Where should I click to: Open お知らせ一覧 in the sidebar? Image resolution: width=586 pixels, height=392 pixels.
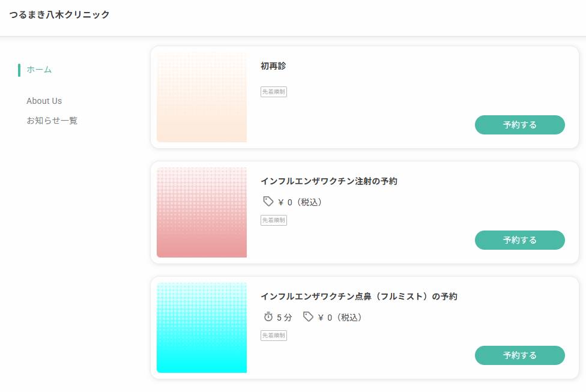tap(52, 120)
